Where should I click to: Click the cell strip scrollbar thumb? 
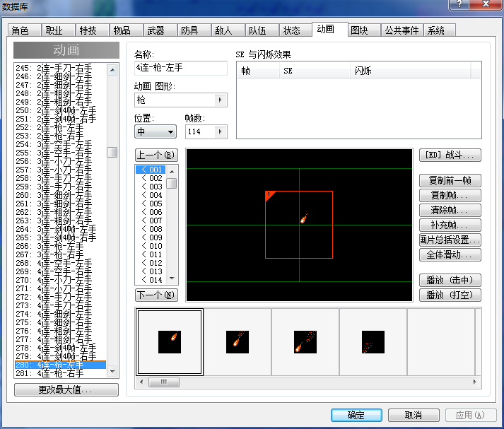(x=164, y=382)
